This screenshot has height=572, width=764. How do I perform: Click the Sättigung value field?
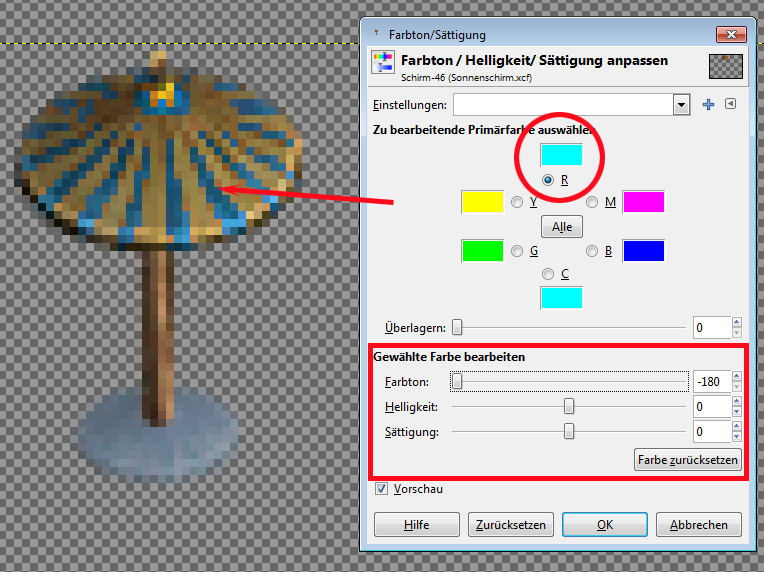[712, 431]
